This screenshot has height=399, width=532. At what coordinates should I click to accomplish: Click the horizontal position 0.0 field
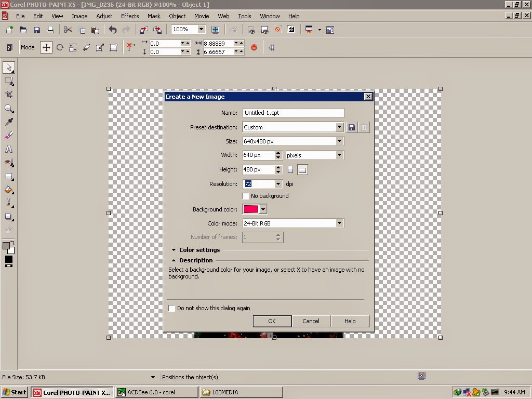[x=165, y=44]
